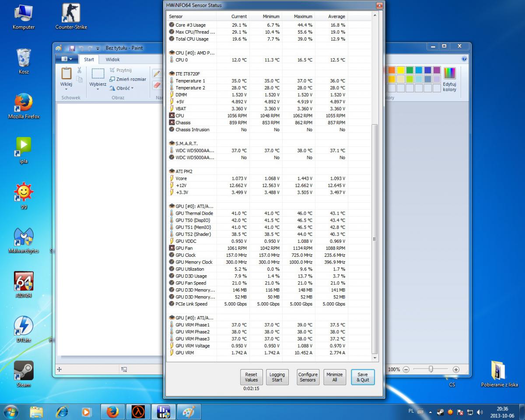Open the Wybierz dropdown arrow in Paint
The image size is (525, 420).
click(98, 89)
